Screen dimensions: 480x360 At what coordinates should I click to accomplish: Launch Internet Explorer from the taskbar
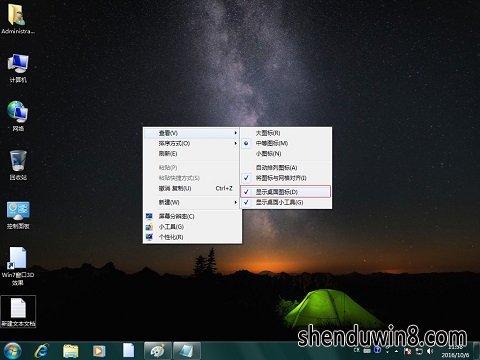tap(42, 351)
